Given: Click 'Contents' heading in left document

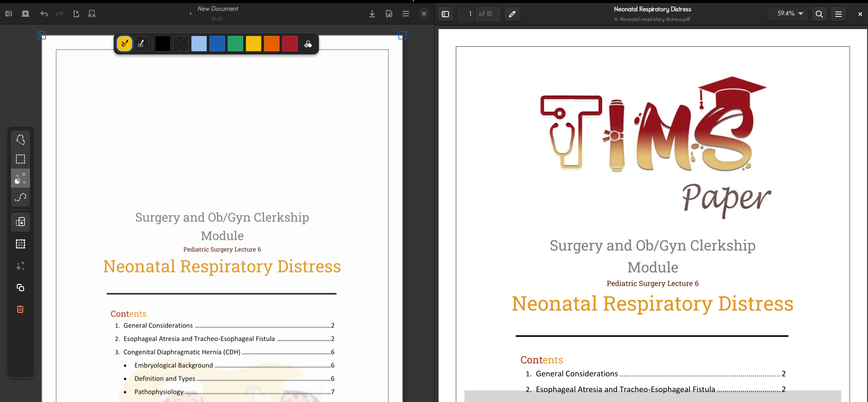Looking at the screenshot, I should click(129, 314).
